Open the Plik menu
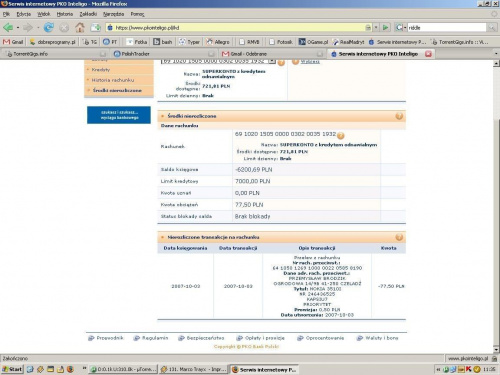The image size is (500, 375). coord(6,14)
